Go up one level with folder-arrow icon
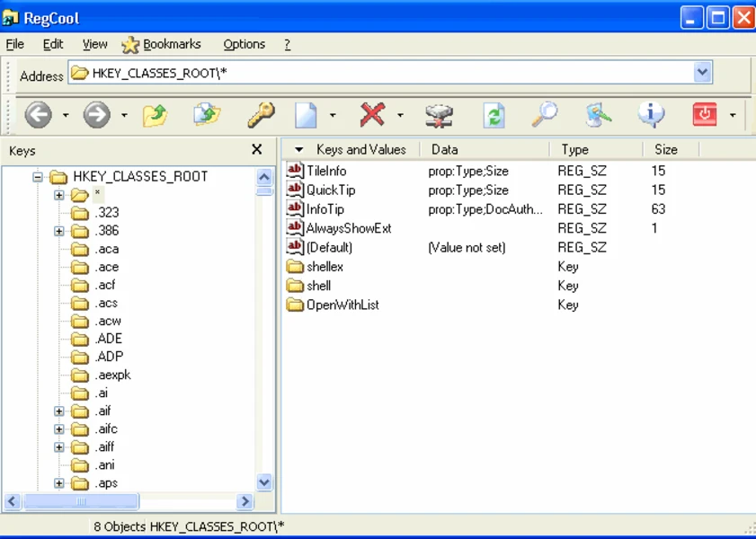 click(x=156, y=115)
